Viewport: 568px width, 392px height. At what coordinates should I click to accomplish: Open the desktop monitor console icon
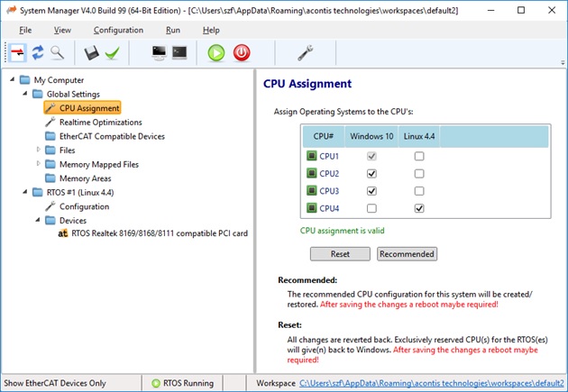click(159, 53)
